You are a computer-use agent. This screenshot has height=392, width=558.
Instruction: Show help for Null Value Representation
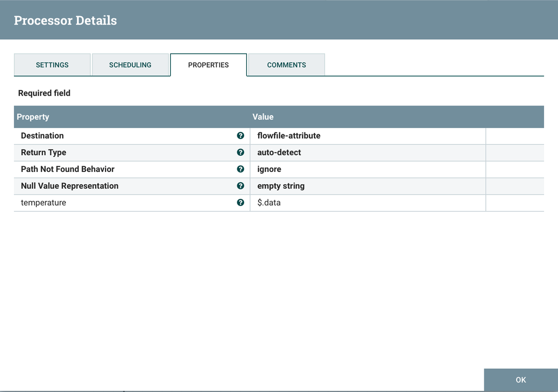pos(241,186)
